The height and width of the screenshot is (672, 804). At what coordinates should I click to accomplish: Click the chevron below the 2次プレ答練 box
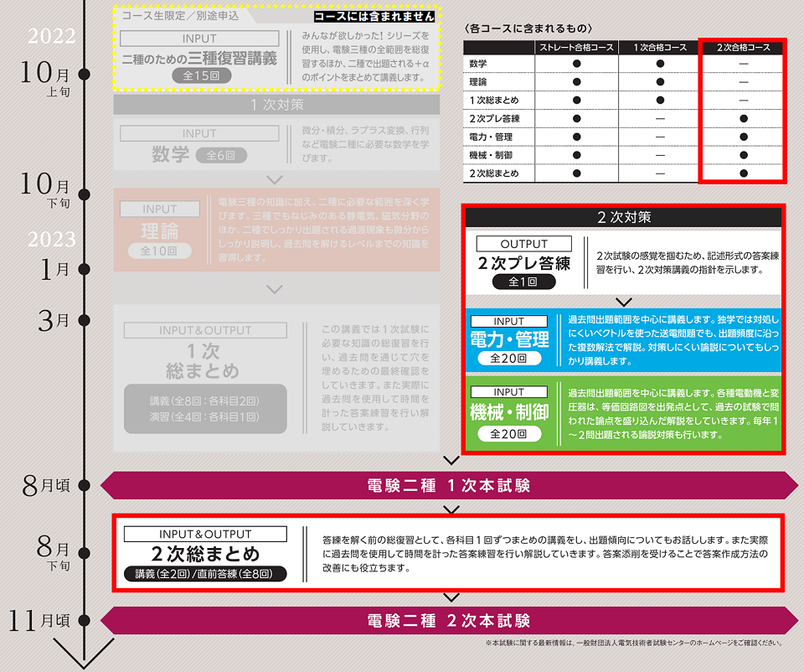pos(622,302)
